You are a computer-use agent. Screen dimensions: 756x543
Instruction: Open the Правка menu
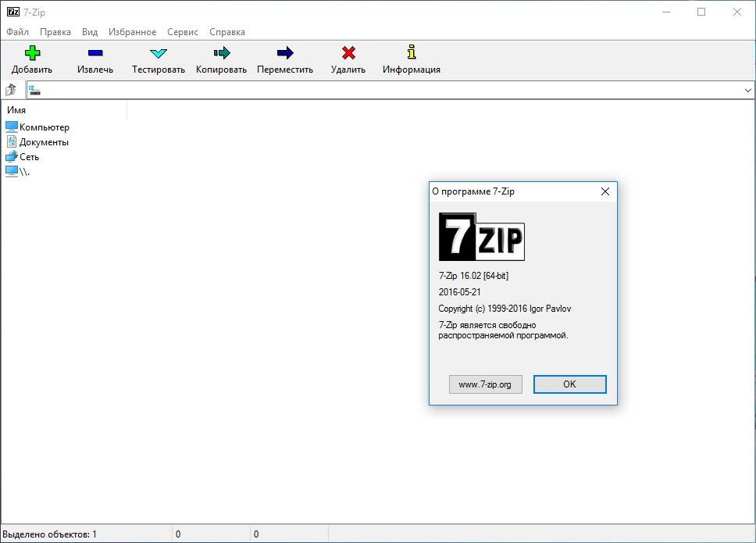[55, 32]
